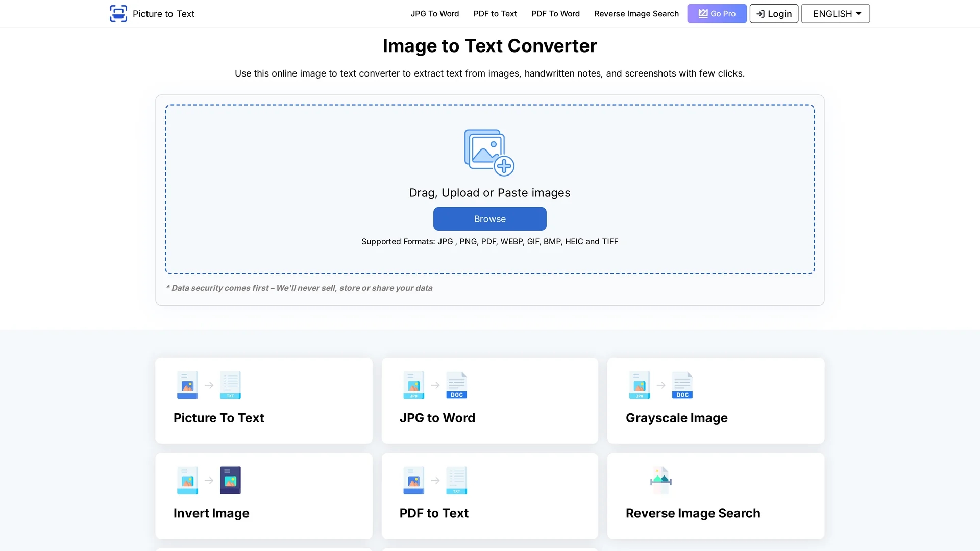The image size is (980, 551).
Task: Click the Login button
Action: 774,14
